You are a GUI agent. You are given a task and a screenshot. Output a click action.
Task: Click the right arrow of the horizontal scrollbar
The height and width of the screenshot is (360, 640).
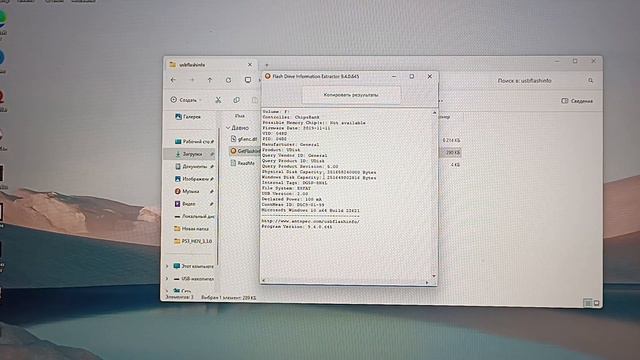427,282
